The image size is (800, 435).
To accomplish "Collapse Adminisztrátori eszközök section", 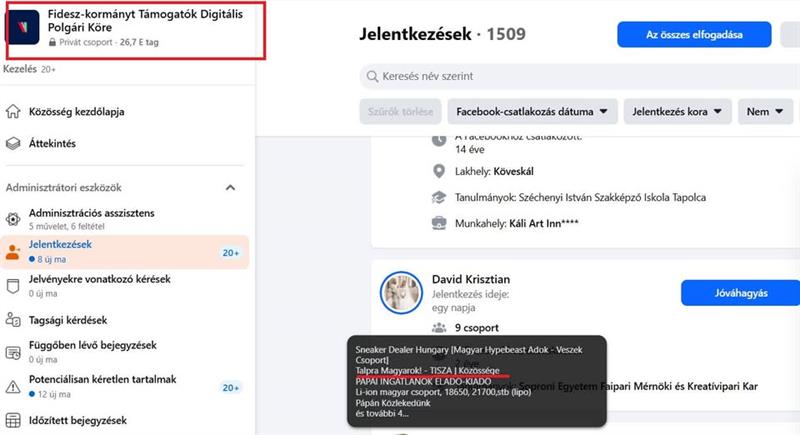I will [x=230, y=187].
